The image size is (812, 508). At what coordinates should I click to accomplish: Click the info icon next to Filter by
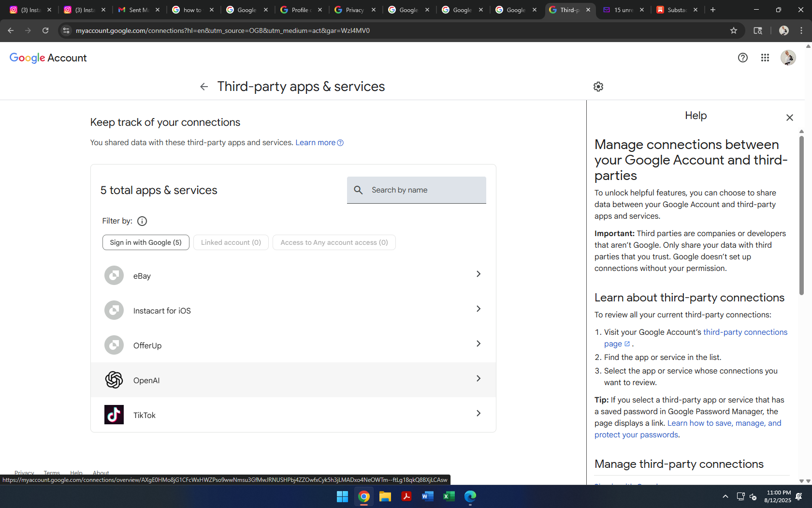142,221
